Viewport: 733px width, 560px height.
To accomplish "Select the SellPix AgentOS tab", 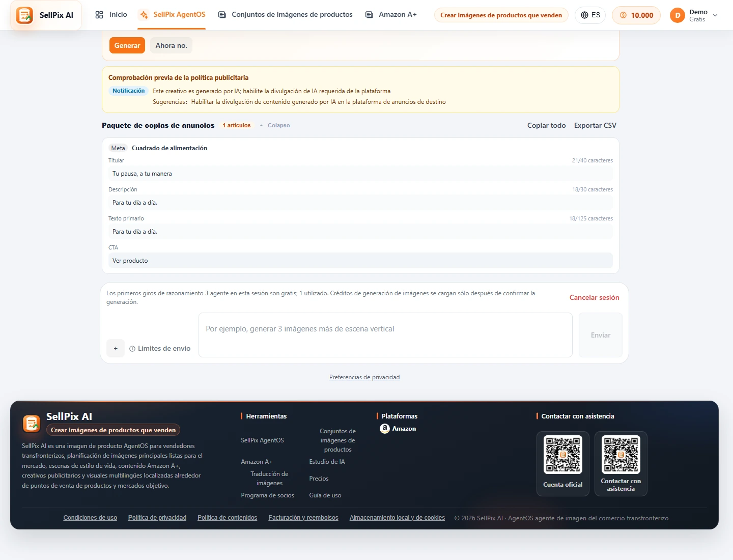I will [173, 15].
